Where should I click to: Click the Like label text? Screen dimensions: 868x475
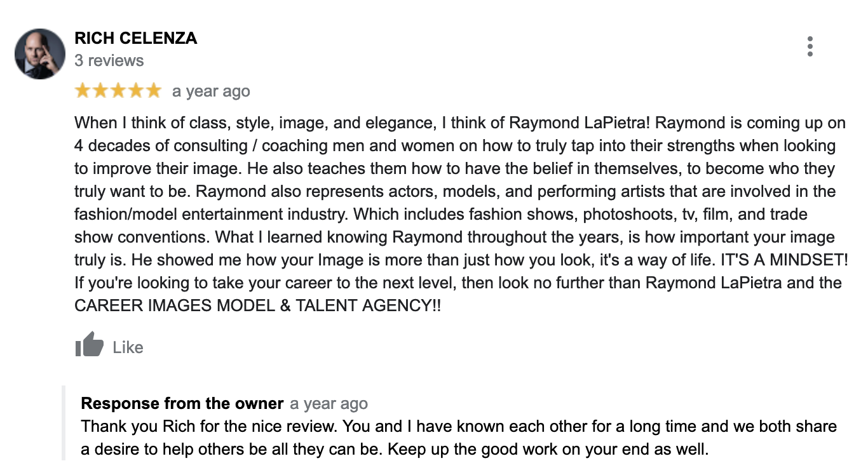pos(128,347)
